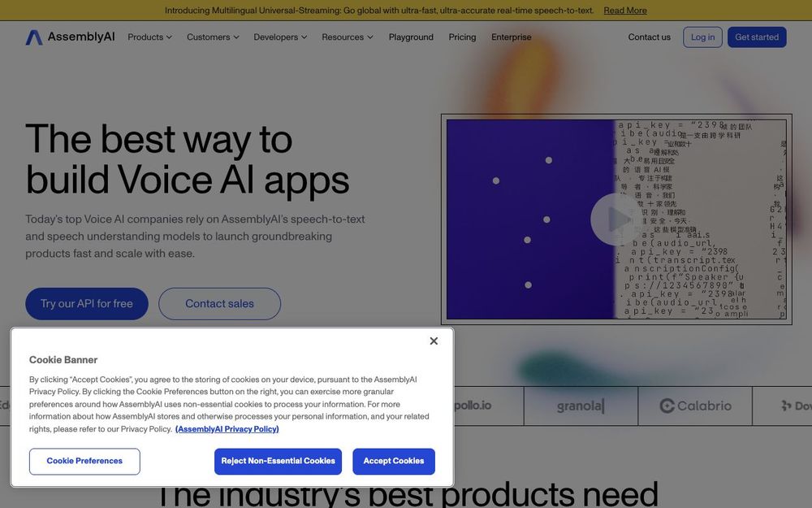Open the Developers dropdown menu
This screenshot has height=508, width=812.
(280, 37)
